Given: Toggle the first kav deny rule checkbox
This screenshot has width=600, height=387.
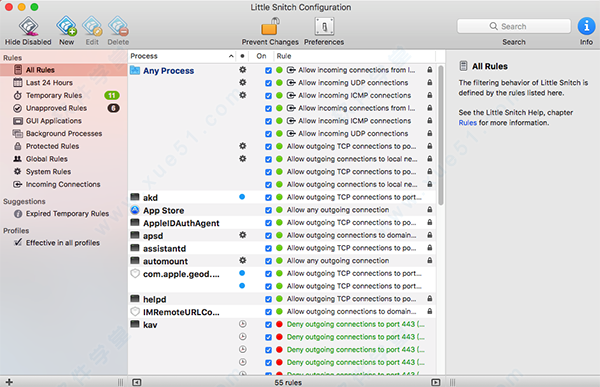Looking at the screenshot, I should [268, 325].
